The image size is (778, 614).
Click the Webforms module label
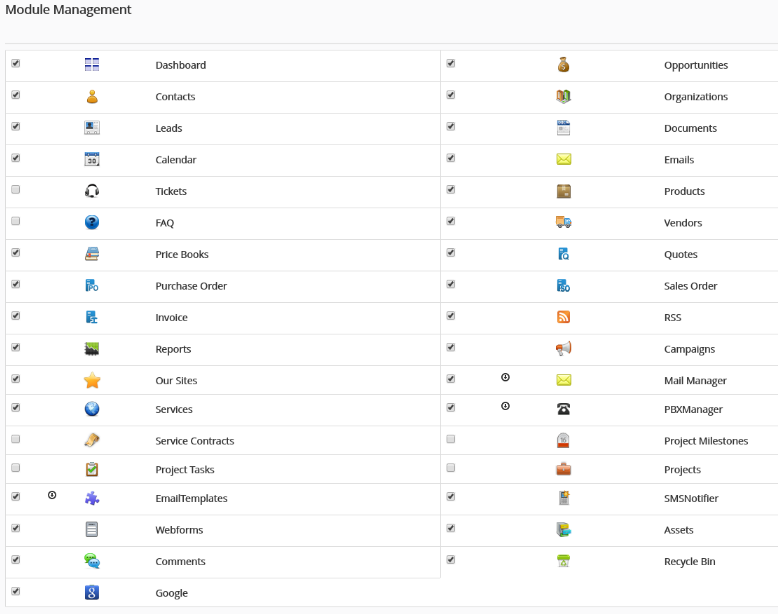(180, 530)
